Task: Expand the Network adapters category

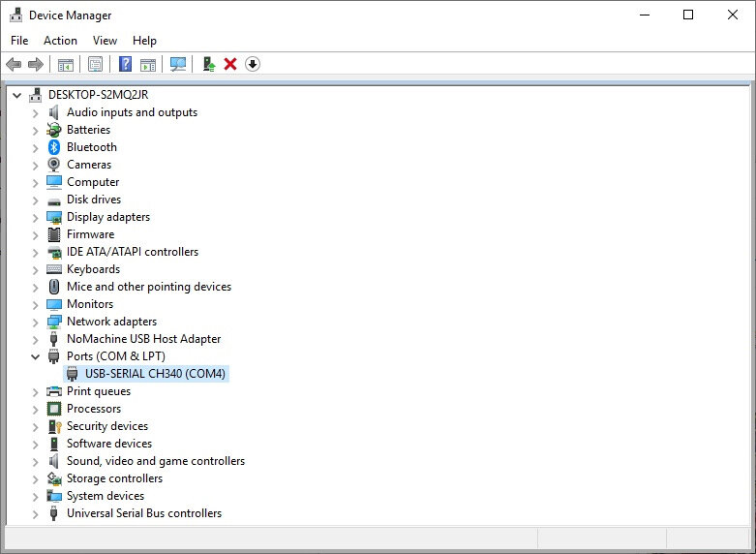Action: [35, 323]
